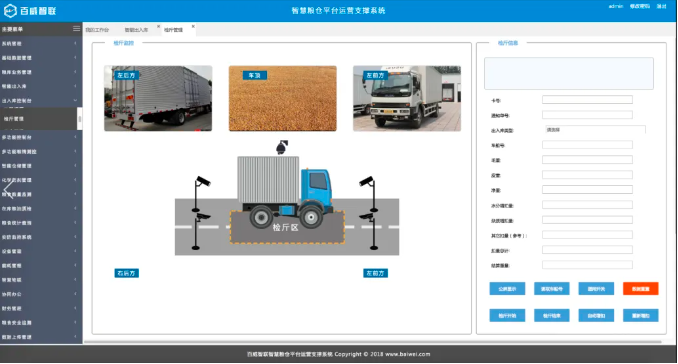Expand the 在库粮油质检 sidebar menu
The height and width of the screenshot is (364, 678).
[x=41, y=209]
